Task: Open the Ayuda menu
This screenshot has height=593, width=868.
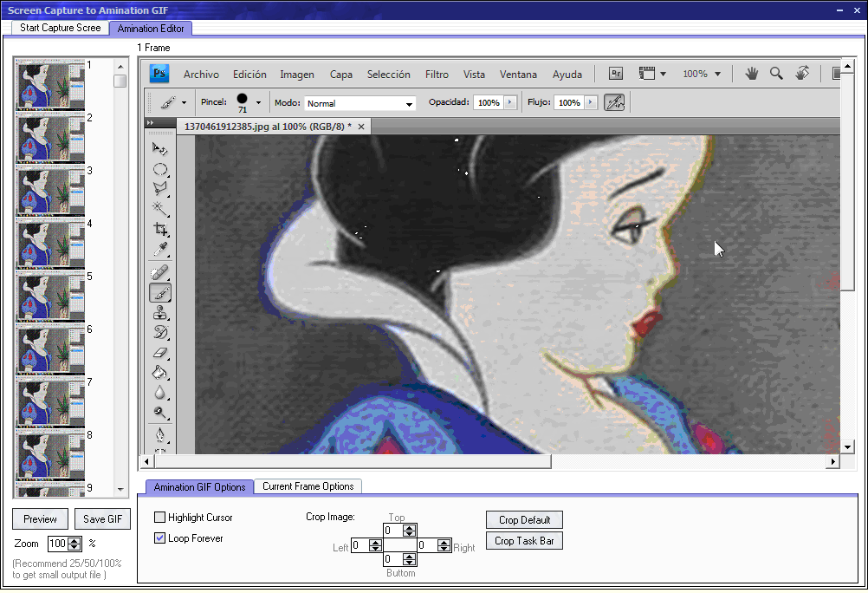Action: click(567, 75)
